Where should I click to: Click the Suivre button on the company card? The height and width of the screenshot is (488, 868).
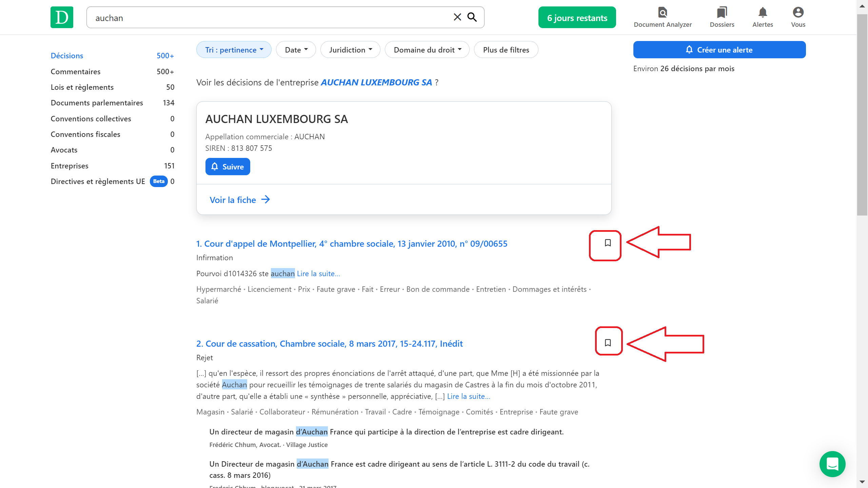pos(228,167)
